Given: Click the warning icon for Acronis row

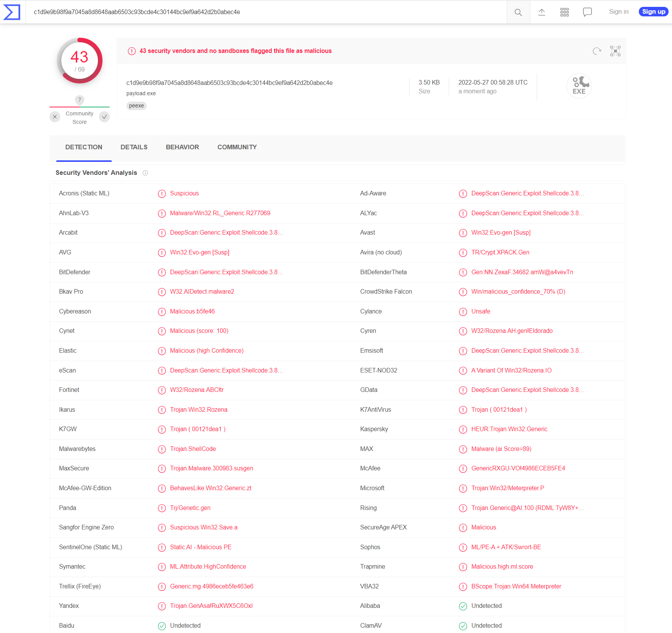Looking at the screenshot, I should coord(162,193).
